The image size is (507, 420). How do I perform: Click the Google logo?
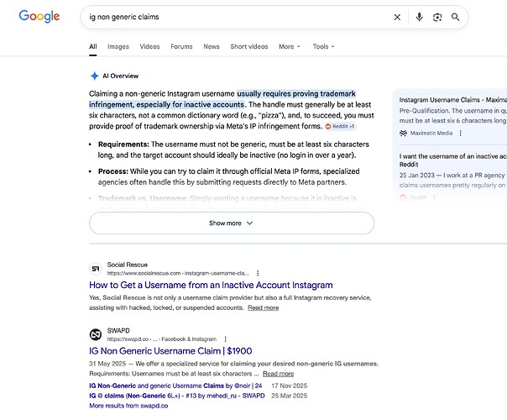(x=39, y=16)
